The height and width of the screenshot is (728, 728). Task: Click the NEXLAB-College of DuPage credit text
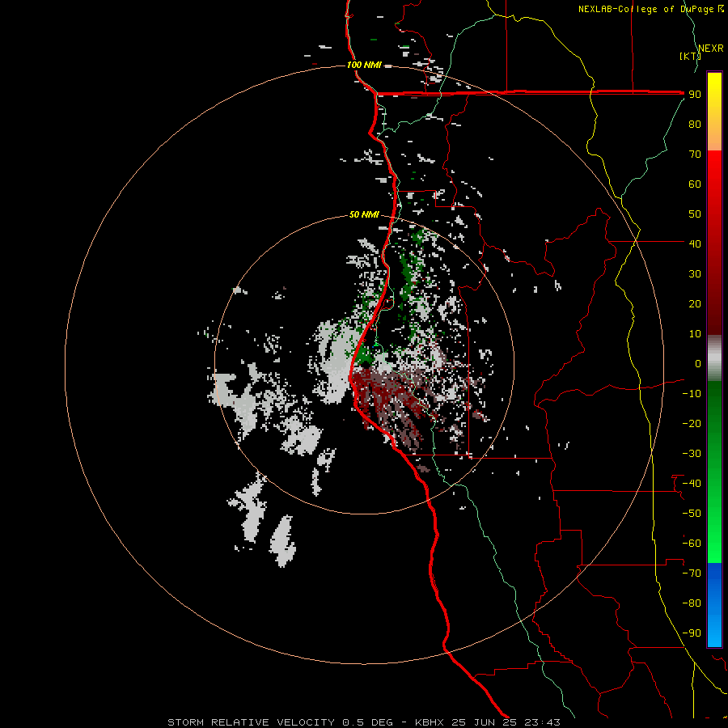click(650, 9)
